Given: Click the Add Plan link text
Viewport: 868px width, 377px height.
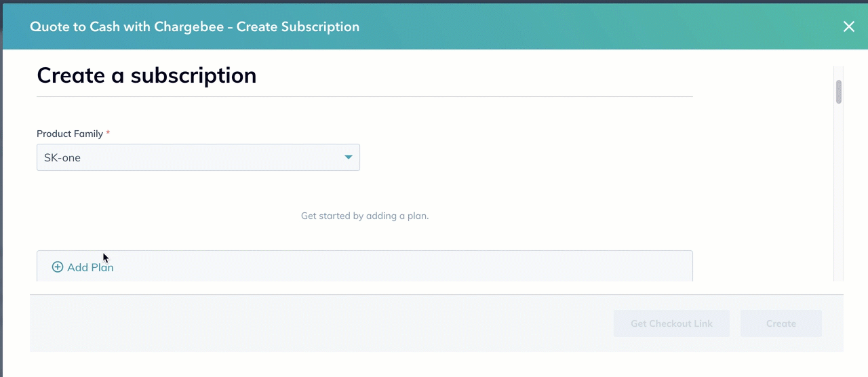Looking at the screenshot, I should pos(90,267).
